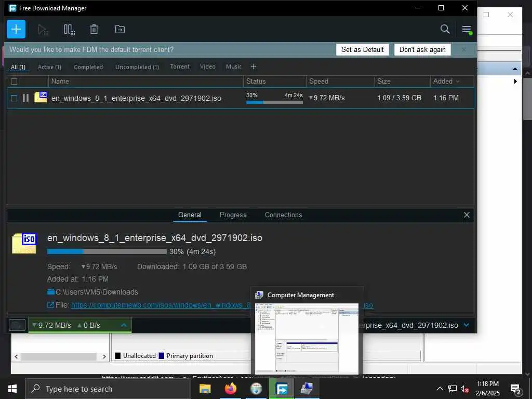
Task: Select all downloads with the header checkbox
Action: tap(14, 82)
